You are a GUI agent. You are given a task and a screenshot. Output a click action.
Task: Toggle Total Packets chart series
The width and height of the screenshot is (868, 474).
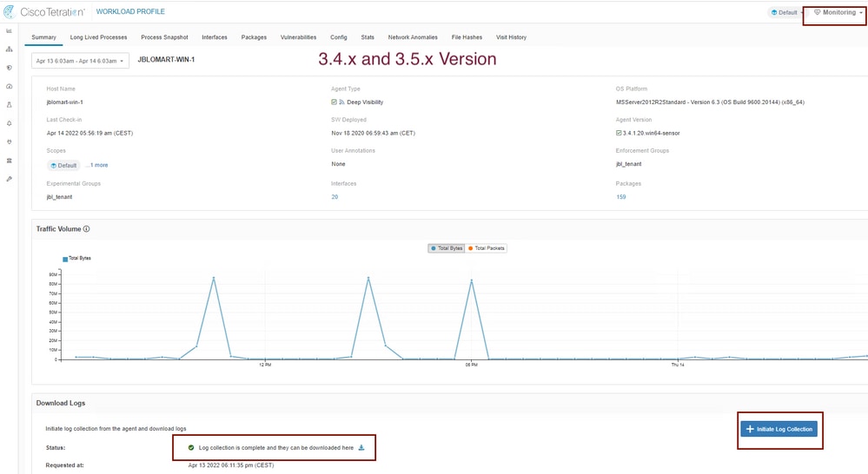click(486, 248)
